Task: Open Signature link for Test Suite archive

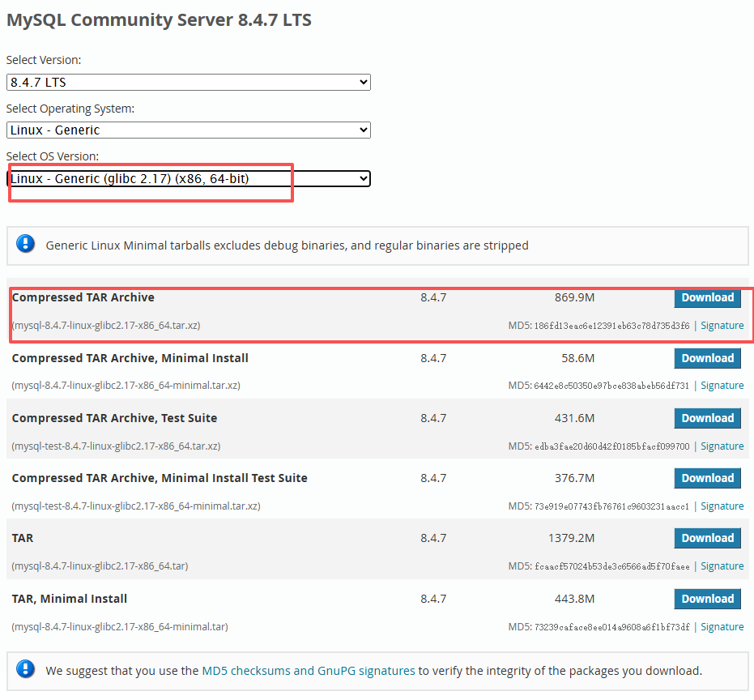Action: coord(722,446)
